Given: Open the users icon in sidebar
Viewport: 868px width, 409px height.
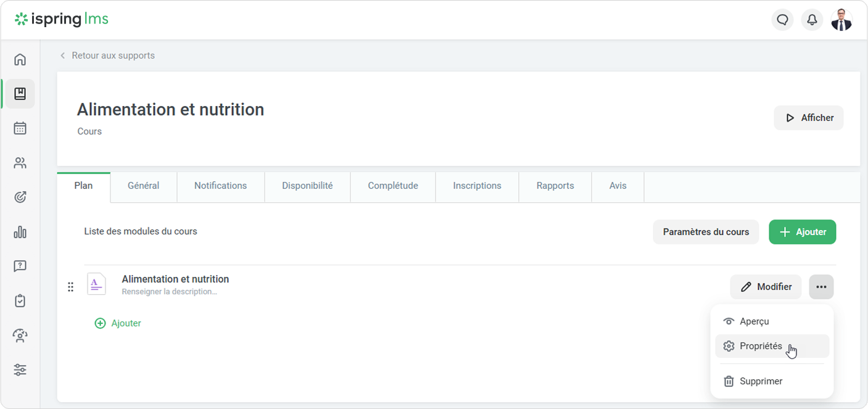Looking at the screenshot, I should pos(20,163).
